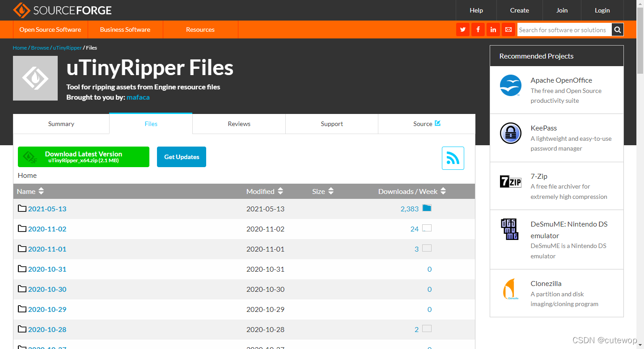Click the Download Latest Version button
The width and height of the screenshot is (644, 349).
[84, 157]
